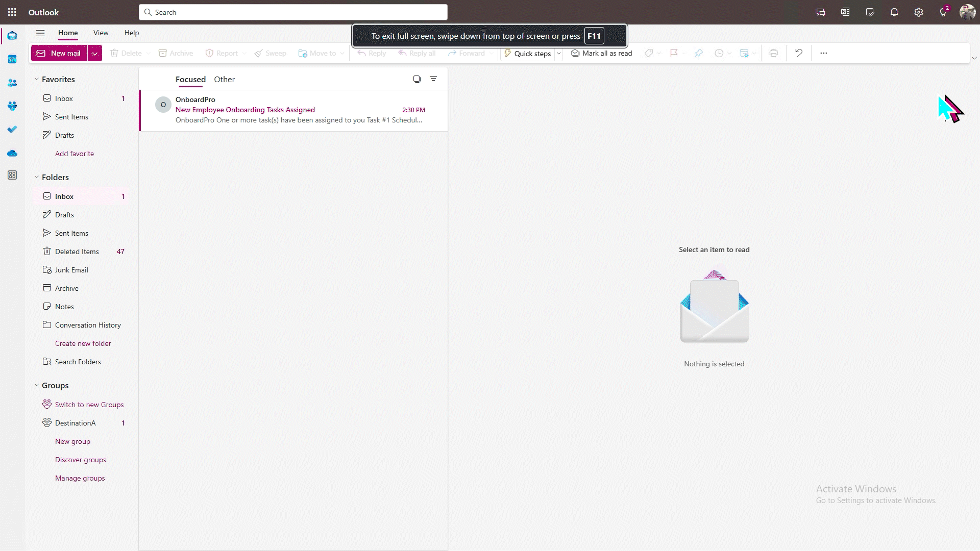Open the DestinationA group
The height and width of the screenshot is (551, 980).
82,423
